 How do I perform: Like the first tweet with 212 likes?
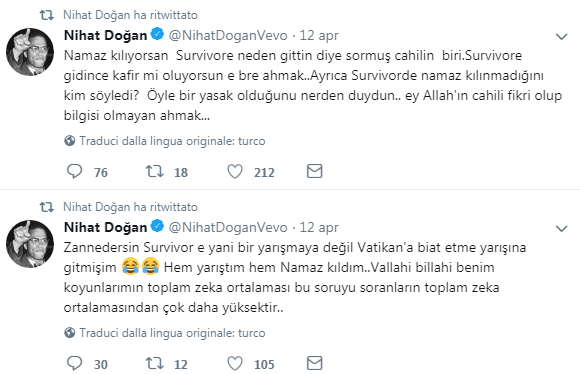[x=235, y=171]
